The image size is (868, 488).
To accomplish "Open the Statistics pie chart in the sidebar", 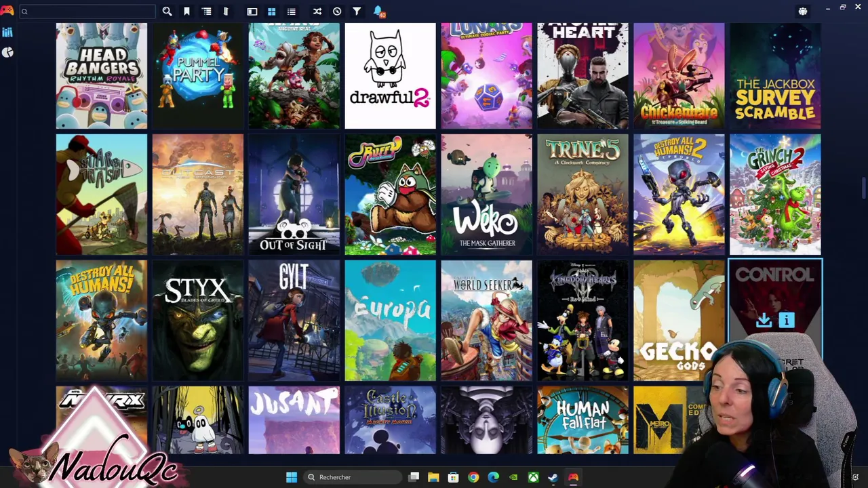I will pyautogui.click(x=7, y=52).
